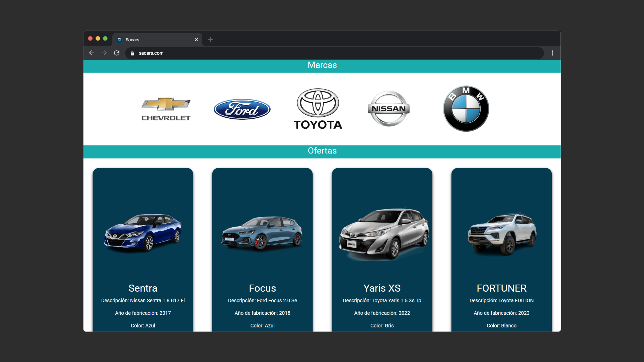Click 'Descripción: Ford Focus 2.0 Se' text

click(x=262, y=301)
